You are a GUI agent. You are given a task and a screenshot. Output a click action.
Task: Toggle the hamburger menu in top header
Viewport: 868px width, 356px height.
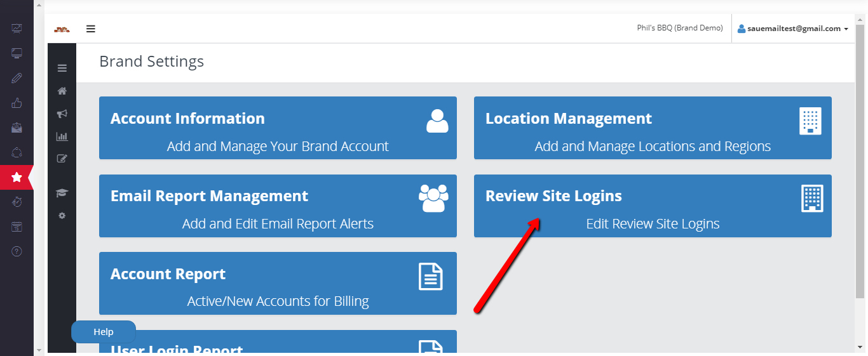click(x=91, y=29)
